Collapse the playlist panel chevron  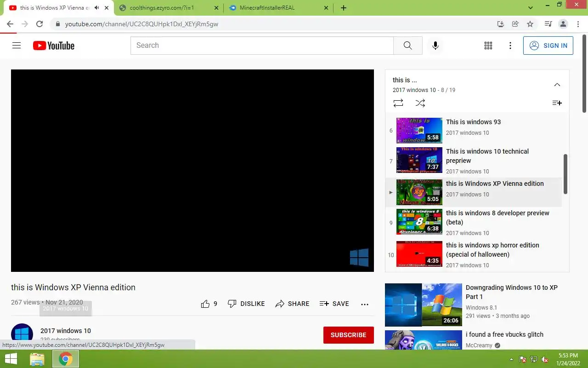pos(557,85)
